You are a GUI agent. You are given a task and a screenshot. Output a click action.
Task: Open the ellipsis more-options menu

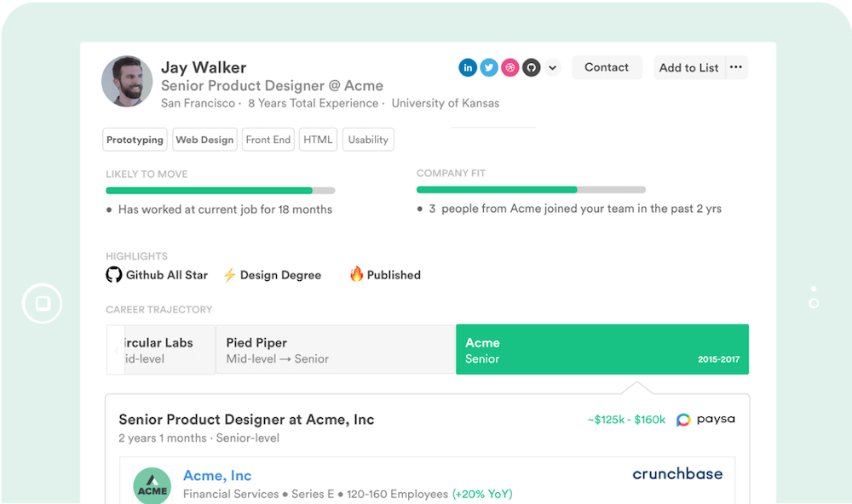(736, 67)
